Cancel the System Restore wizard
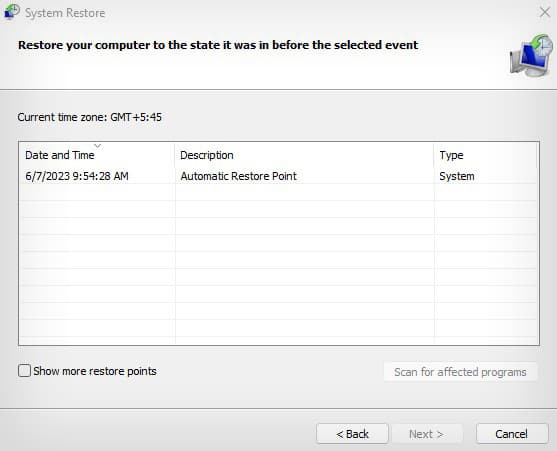This screenshot has width=557, height=451. (512, 434)
